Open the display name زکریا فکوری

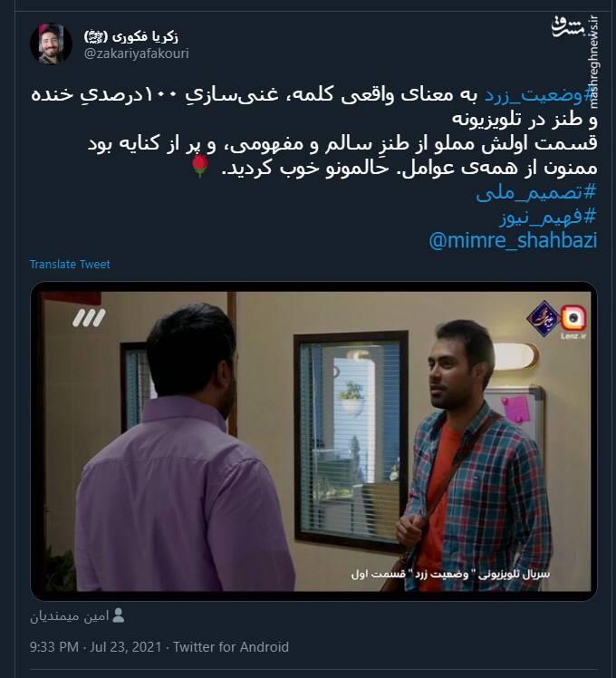pos(131,36)
